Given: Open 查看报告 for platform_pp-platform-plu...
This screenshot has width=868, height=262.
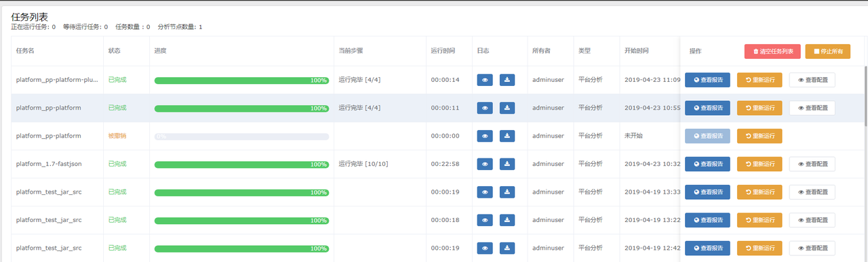Looking at the screenshot, I should pyautogui.click(x=707, y=80).
